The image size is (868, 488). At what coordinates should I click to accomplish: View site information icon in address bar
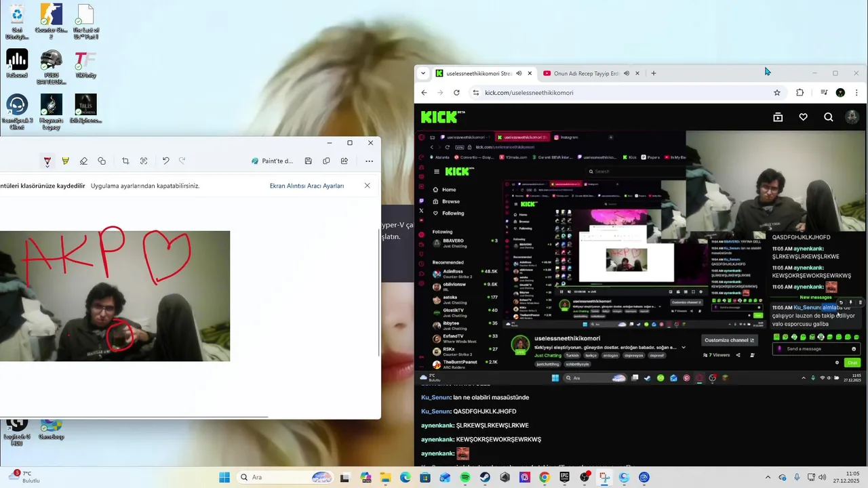point(476,93)
